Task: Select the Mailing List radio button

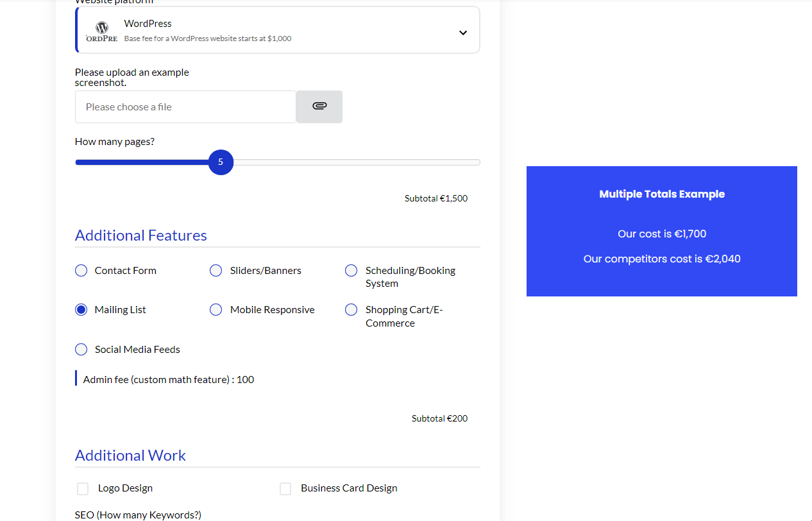Action: [81, 310]
